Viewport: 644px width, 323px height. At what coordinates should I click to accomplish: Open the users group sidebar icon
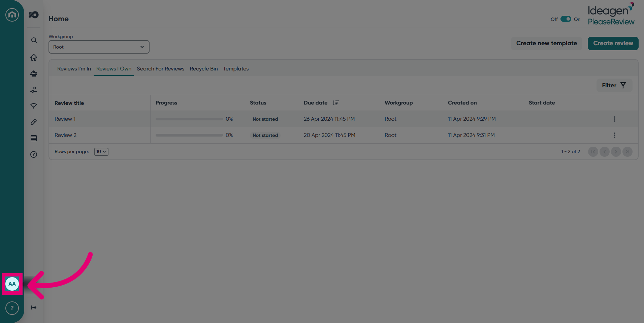[x=34, y=74]
